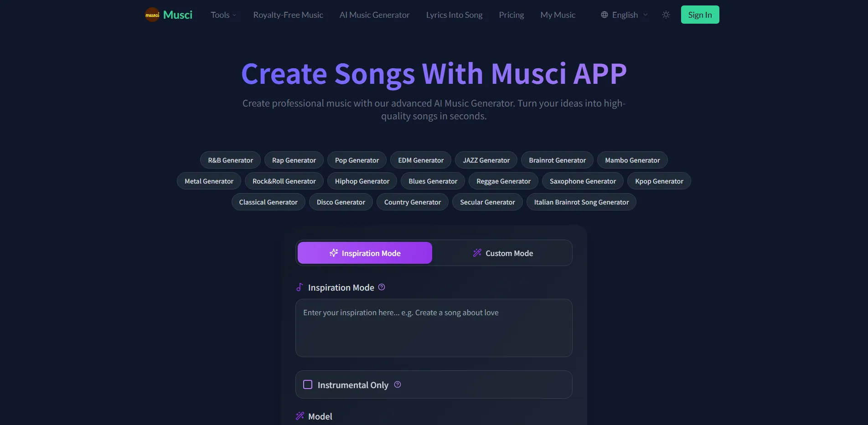Click the globe language icon

(604, 15)
